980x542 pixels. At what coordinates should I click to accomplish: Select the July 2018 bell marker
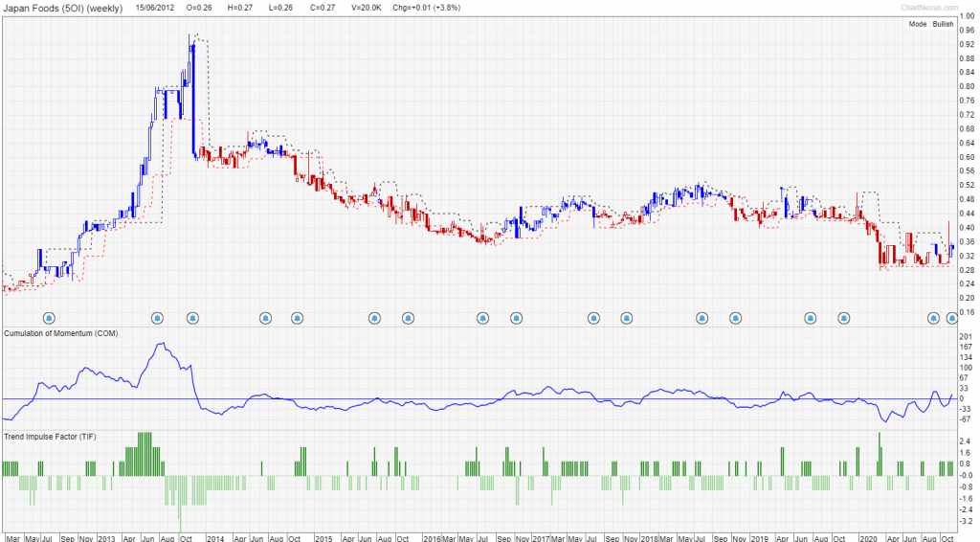[702, 318]
